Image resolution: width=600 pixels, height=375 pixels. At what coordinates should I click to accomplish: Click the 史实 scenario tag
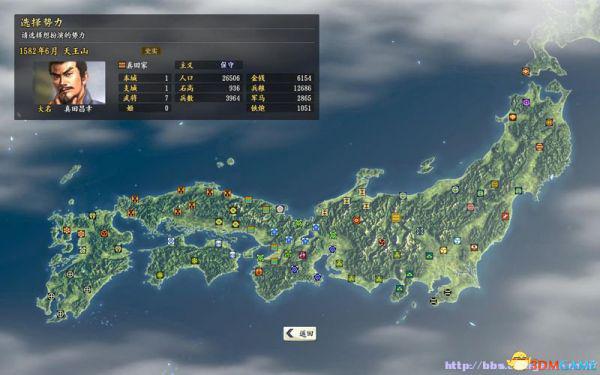(x=151, y=51)
